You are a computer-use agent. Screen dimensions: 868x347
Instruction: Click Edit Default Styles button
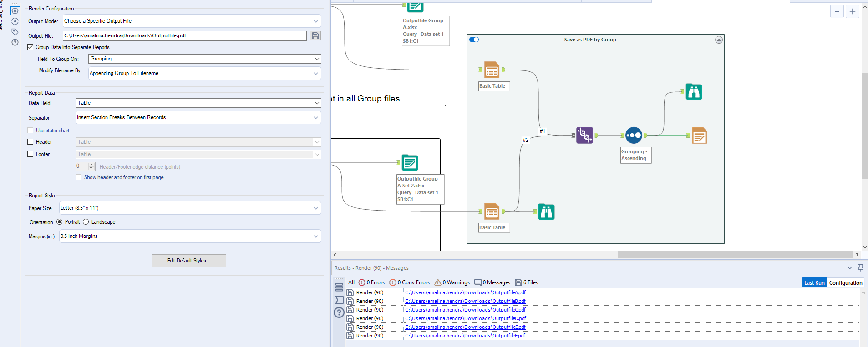(189, 261)
